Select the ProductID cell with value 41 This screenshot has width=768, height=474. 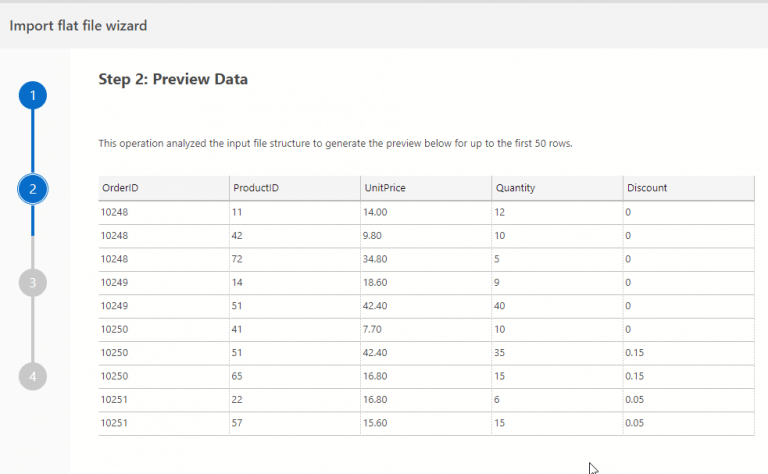pyautogui.click(x=294, y=329)
